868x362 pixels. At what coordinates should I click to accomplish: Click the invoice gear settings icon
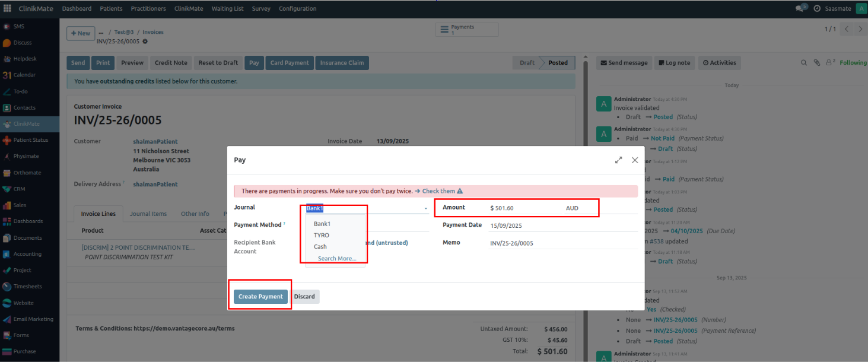pyautogui.click(x=145, y=42)
